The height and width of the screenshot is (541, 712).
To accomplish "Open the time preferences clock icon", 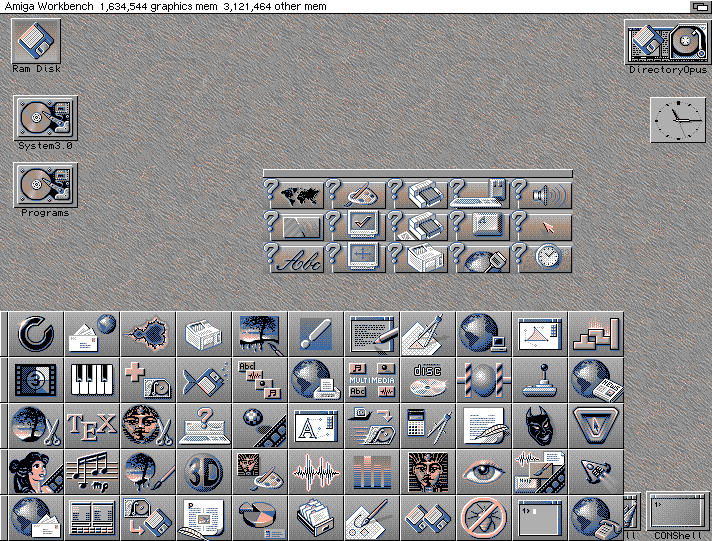I will 542,258.
